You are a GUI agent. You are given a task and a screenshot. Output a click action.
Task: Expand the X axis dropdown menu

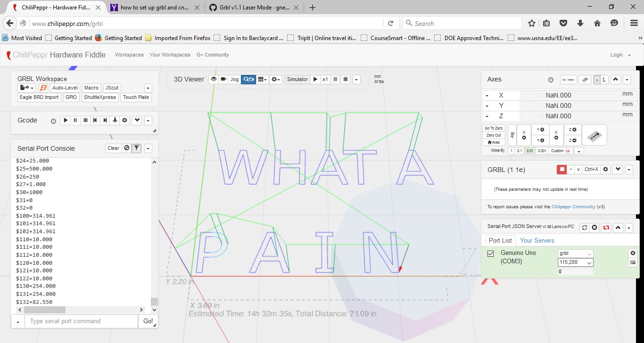point(487,96)
